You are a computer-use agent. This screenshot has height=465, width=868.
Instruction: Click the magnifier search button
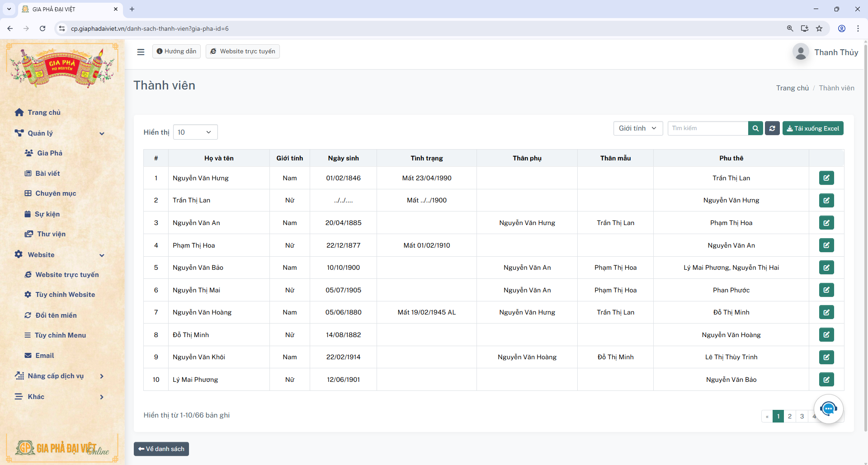click(x=755, y=128)
